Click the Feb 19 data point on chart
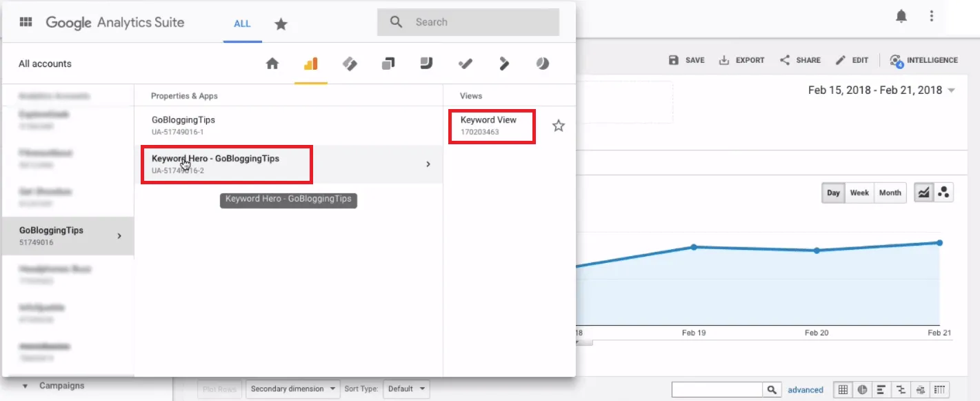The width and height of the screenshot is (980, 401). (694, 246)
